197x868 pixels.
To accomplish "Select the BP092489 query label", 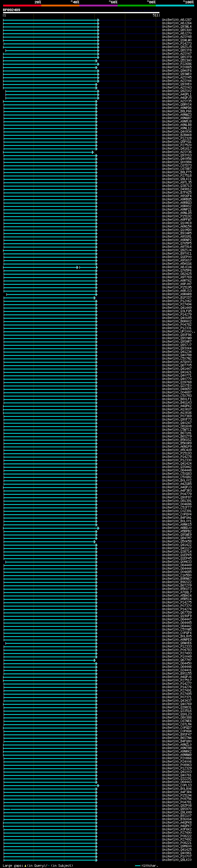I will click(11, 10).
